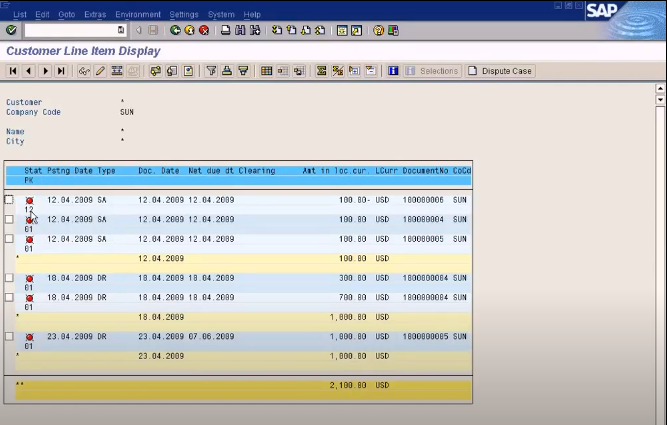Click Change Layout grid icon

pos(266,71)
